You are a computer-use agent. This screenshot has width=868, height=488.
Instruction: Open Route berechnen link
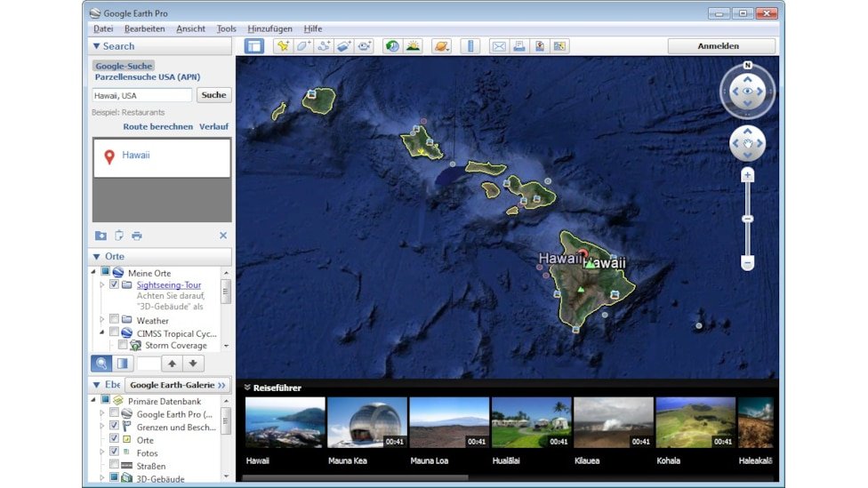pyautogui.click(x=157, y=126)
